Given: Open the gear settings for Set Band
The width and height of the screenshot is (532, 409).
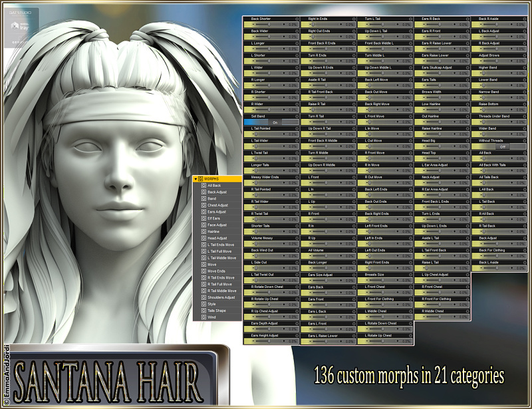Looking at the screenshot, I should tap(297, 116).
